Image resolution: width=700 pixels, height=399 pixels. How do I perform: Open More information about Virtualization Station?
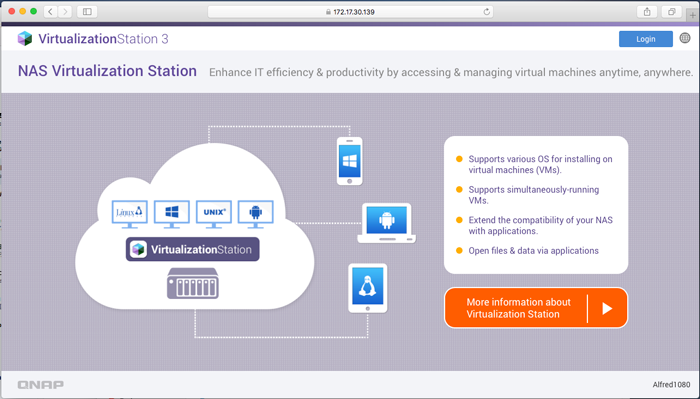pyautogui.click(x=536, y=308)
